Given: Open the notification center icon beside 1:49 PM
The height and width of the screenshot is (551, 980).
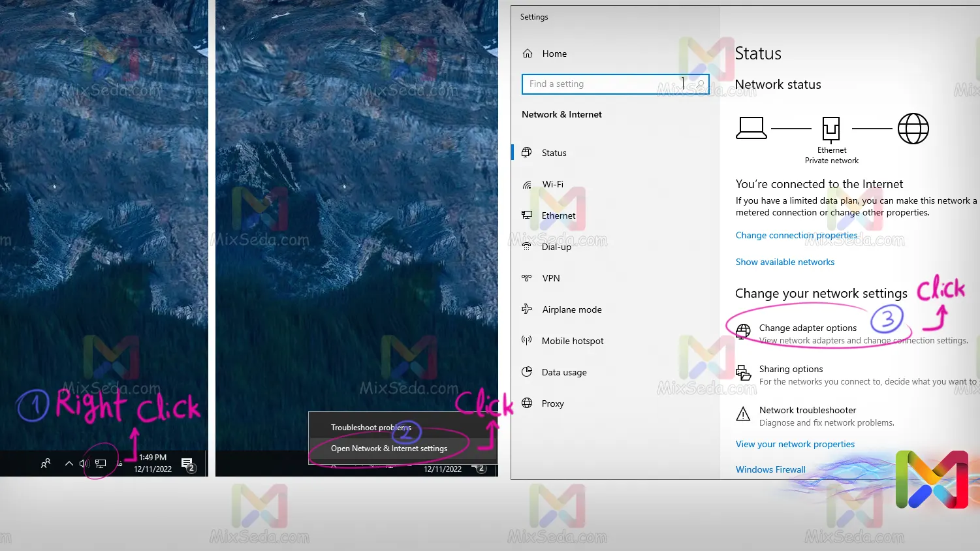Looking at the screenshot, I should tap(187, 464).
